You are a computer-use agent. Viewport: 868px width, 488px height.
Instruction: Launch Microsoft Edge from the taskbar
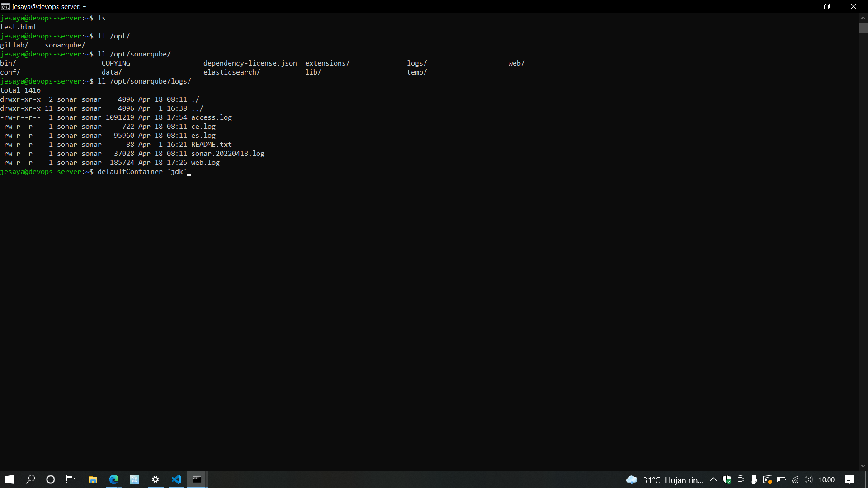(114, 479)
